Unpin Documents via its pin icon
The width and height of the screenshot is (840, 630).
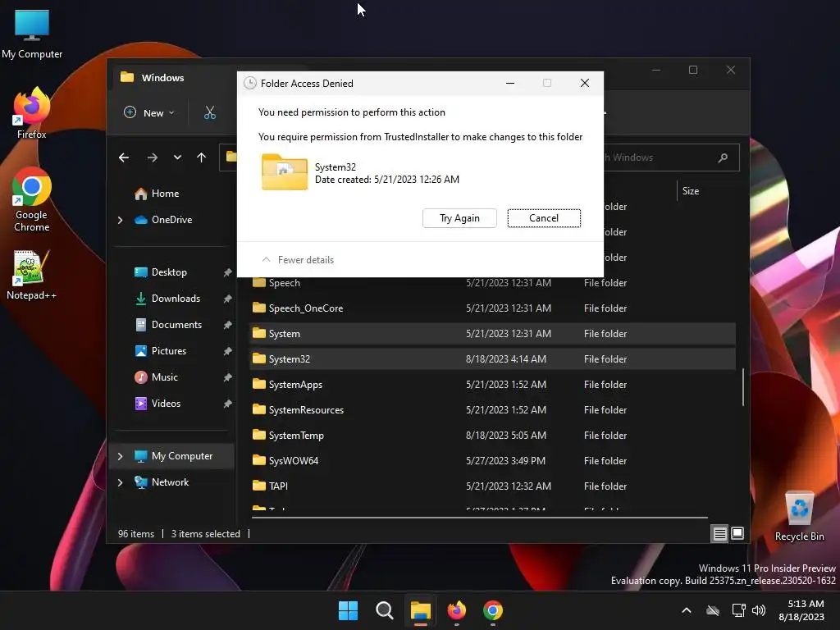pos(228,325)
